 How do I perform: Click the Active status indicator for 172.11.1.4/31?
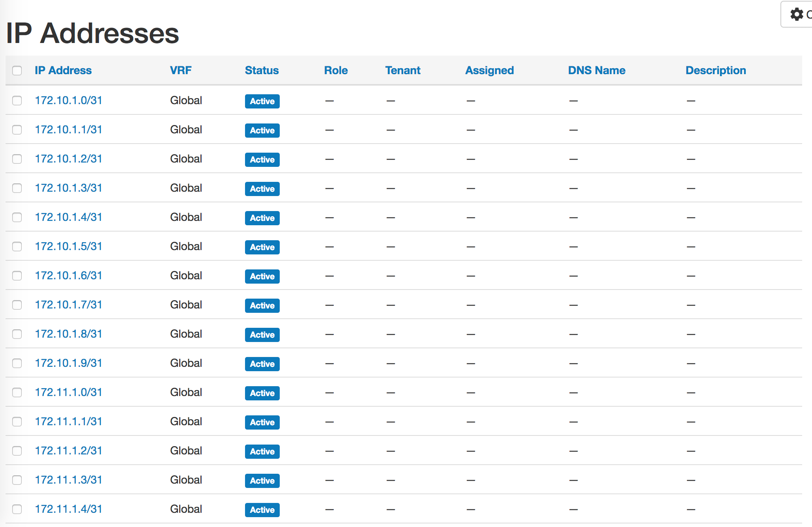(262, 510)
